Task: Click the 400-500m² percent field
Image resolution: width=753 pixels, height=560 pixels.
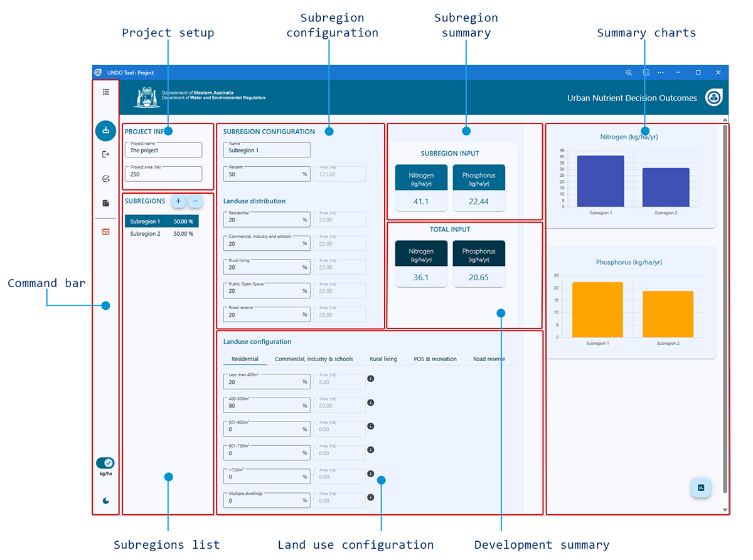Action: tap(267, 405)
